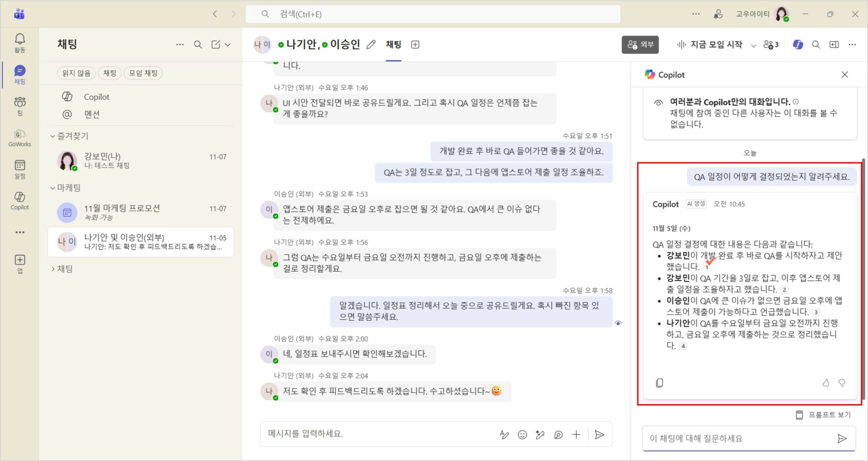Open the emoji picker in message box
868x461 pixels.
(x=522, y=435)
